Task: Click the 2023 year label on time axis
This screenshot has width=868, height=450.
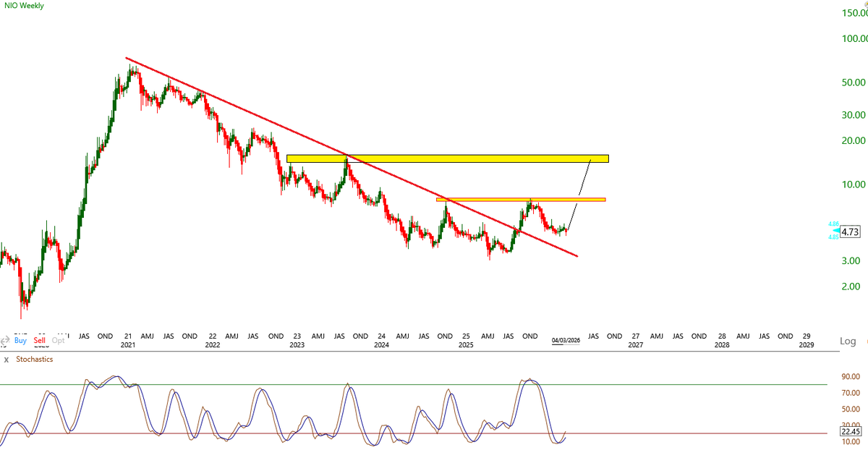Action: (x=297, y=346)
